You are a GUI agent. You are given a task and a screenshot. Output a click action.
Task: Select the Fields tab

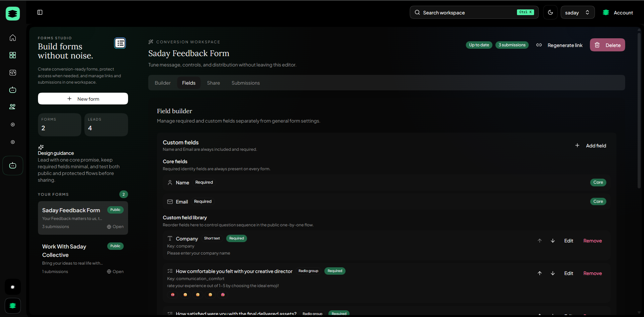(189, 83)
